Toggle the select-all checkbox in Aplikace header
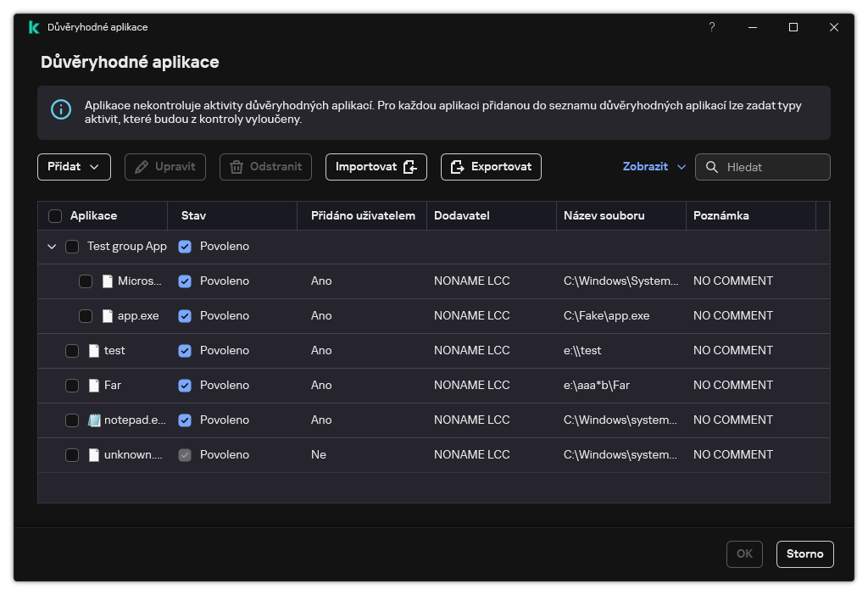Viewport: 868px width, 595px height. pos(55,216)
